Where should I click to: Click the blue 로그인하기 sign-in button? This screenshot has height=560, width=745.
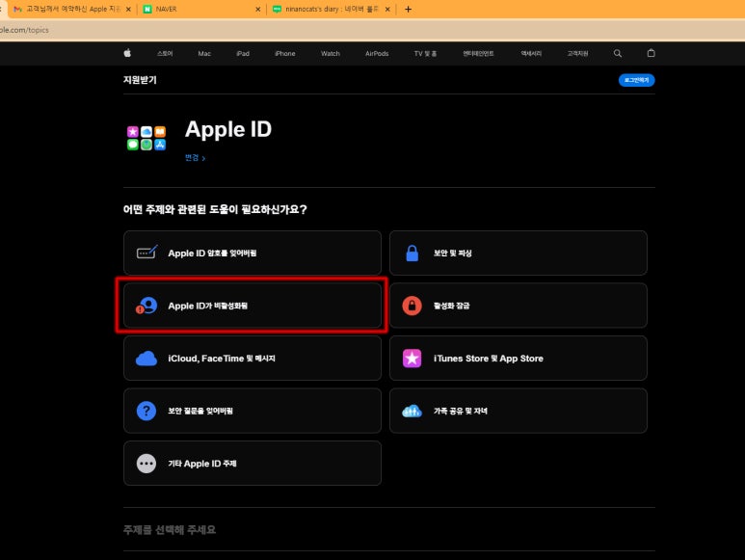(x=636, y=80)
